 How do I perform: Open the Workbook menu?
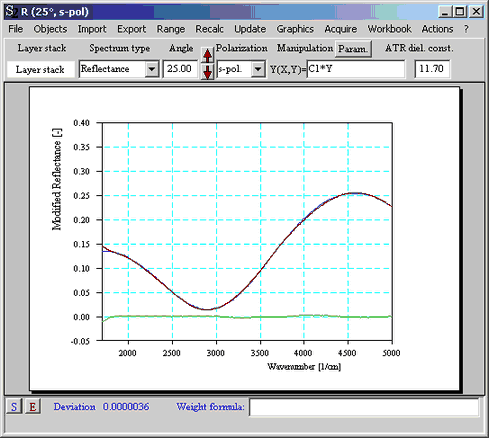(389, 29)
